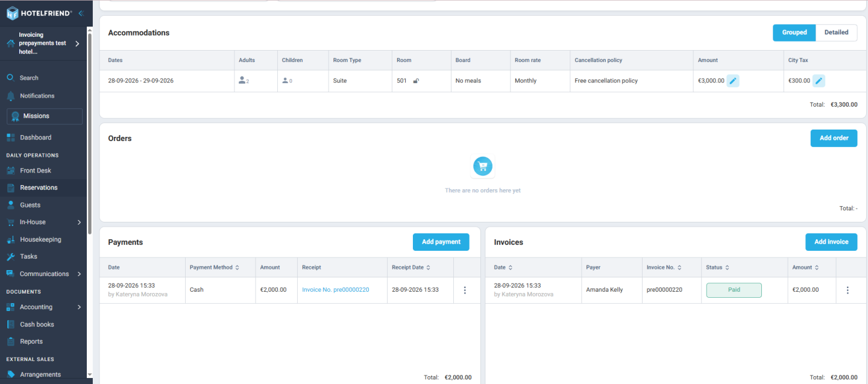Open Housekeeping page
The height and width of the screenshot is (384, 868).
click(40, 239)
